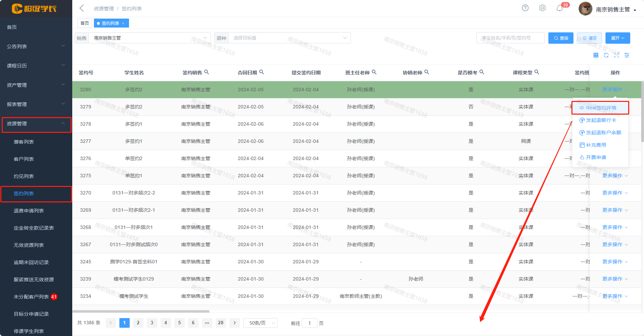Screen dimensions: 644x336
Task: Open the 语种 target selection dropdown
Action: (x=289, y=38)
